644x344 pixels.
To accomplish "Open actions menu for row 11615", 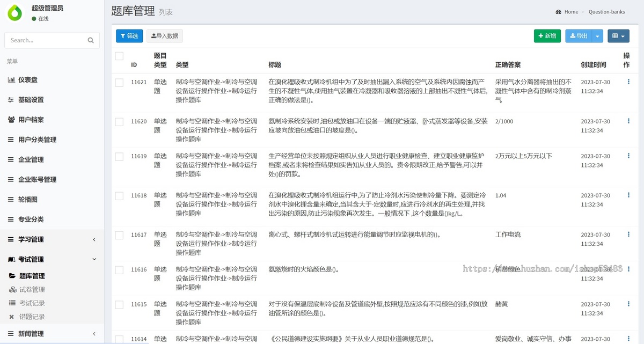I will tap(628, 304).
